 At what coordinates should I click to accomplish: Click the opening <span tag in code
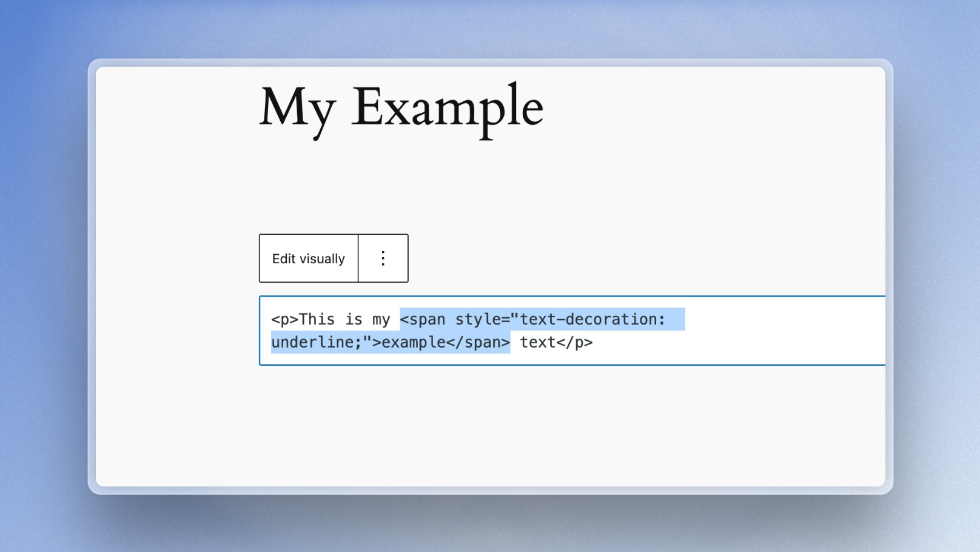[x=423, y=320]
